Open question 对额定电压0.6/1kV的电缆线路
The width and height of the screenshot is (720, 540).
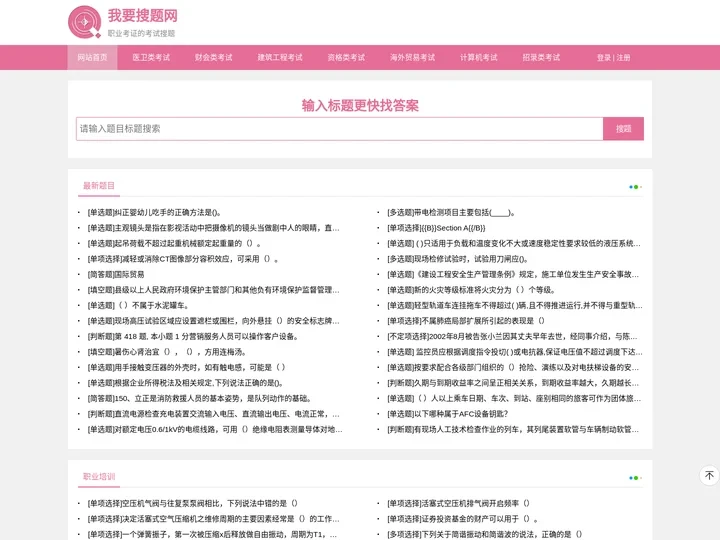(215, 430)
